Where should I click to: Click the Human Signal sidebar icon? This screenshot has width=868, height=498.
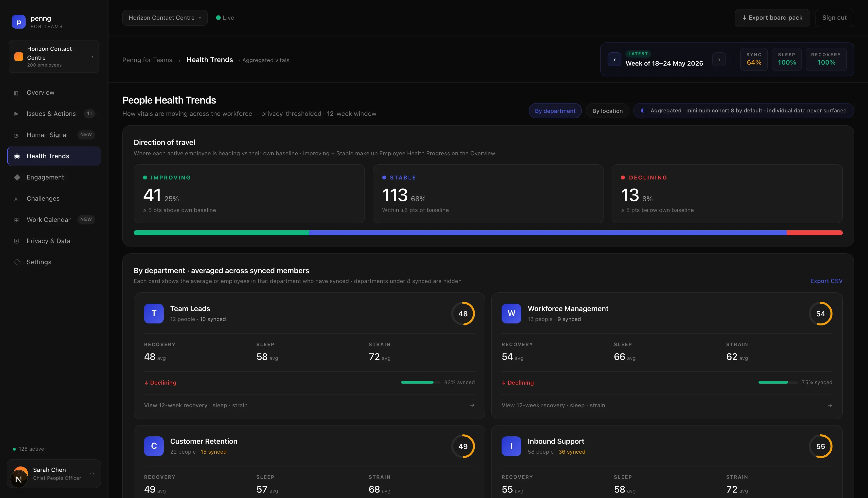click(16, 135)
